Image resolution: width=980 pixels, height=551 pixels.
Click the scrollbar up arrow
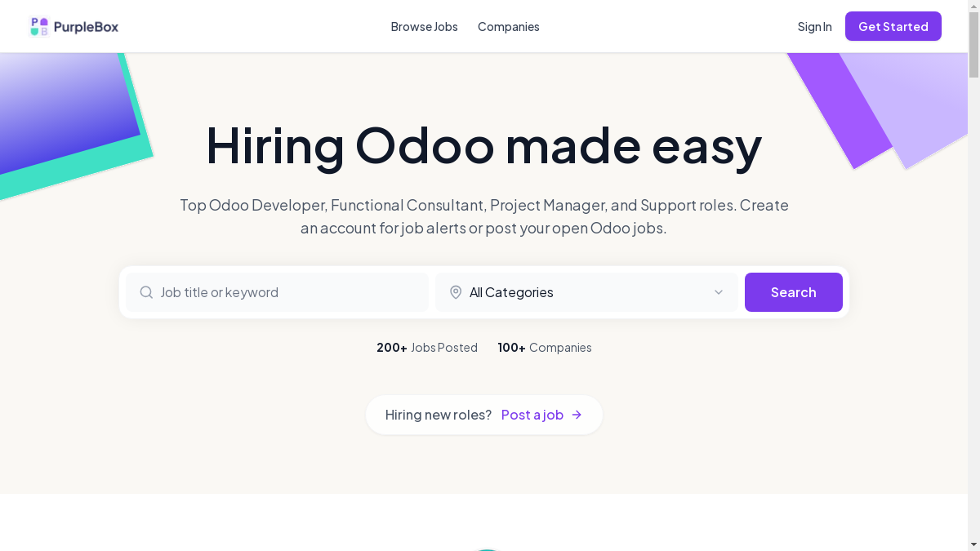(x=973, y=6)
